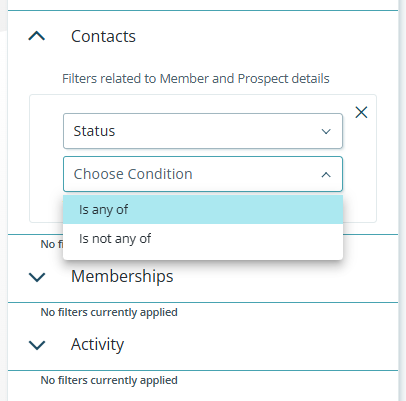The image size is (406, 401).
Task: Click the partially hidden filter text below Contacts
Action: 52,244
